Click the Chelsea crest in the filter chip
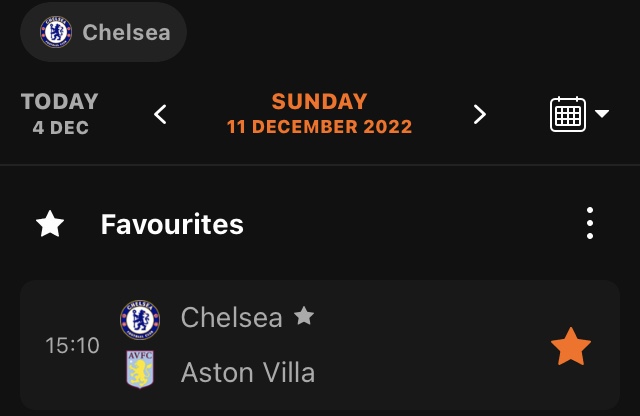640x416 pixels. [x=56, y=32]
